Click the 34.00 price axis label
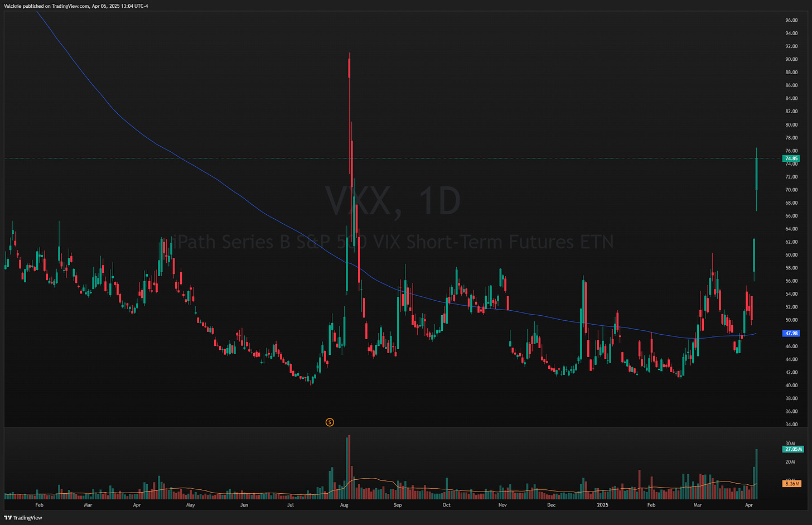Image resolution: width=812 pixels, height=525 pixels. coord(791,425)
